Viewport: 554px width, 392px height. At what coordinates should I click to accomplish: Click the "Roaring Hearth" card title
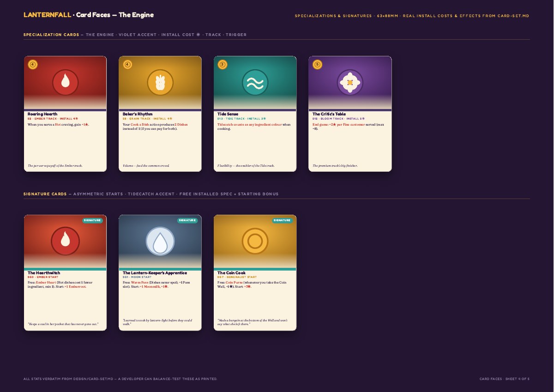(42, 114)
